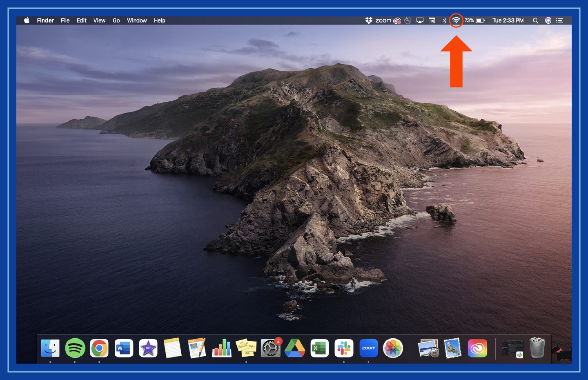Screen dimensions: 588x380
Task: Click the Apple menu
Action: (x=27, y=20)
